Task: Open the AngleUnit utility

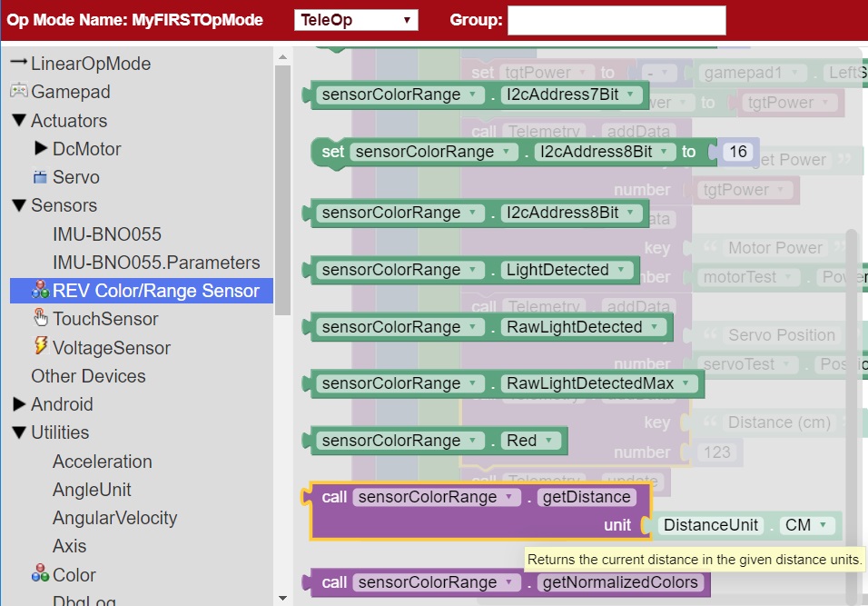Action: [91, 490]
